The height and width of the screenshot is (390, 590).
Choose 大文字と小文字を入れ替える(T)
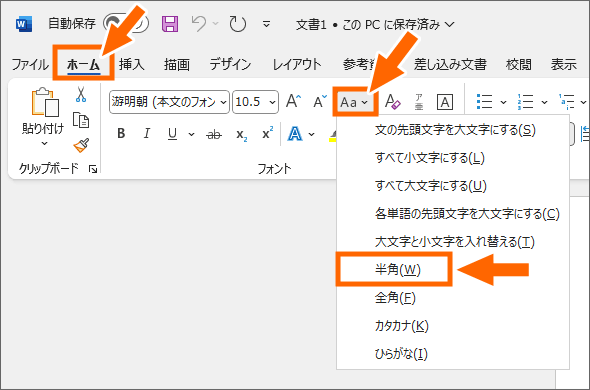click(x=453, y=242)
